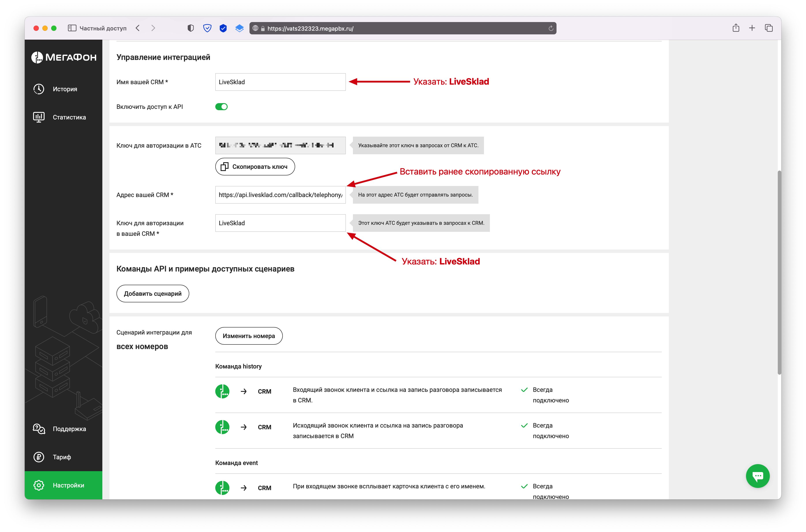Click the browser address bar
Screen dimensions: 806x532
tap(403, 28)
